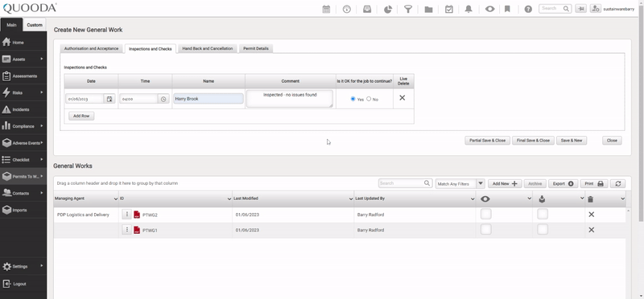
Task: Refresh the General Works grid
Action: click(x=617, y=184)
